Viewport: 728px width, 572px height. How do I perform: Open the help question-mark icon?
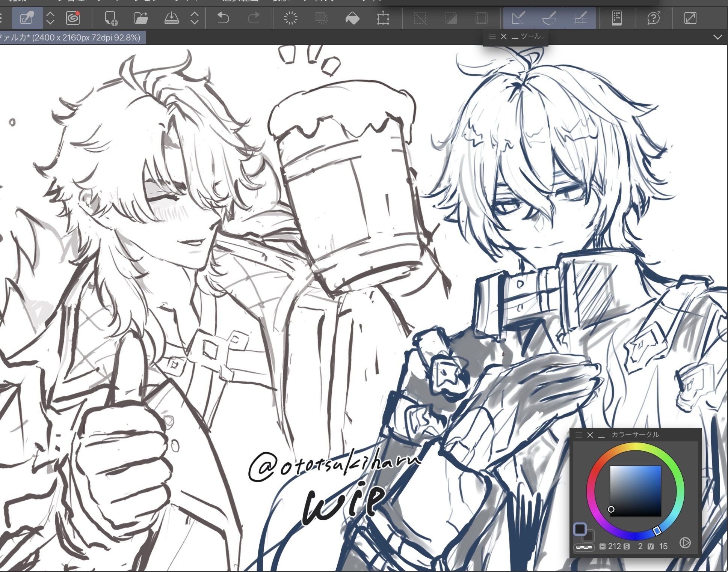tap(654, 18)
